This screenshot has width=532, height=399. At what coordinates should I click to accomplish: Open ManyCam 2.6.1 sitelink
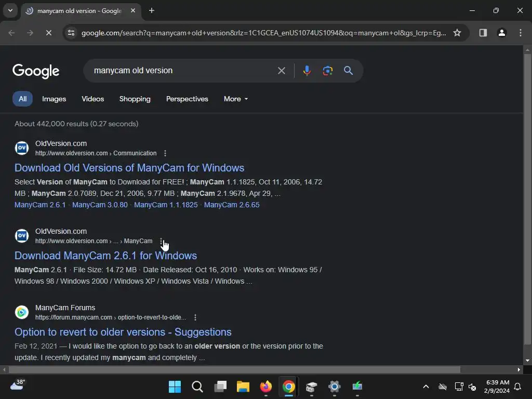(x=40, y=205)
